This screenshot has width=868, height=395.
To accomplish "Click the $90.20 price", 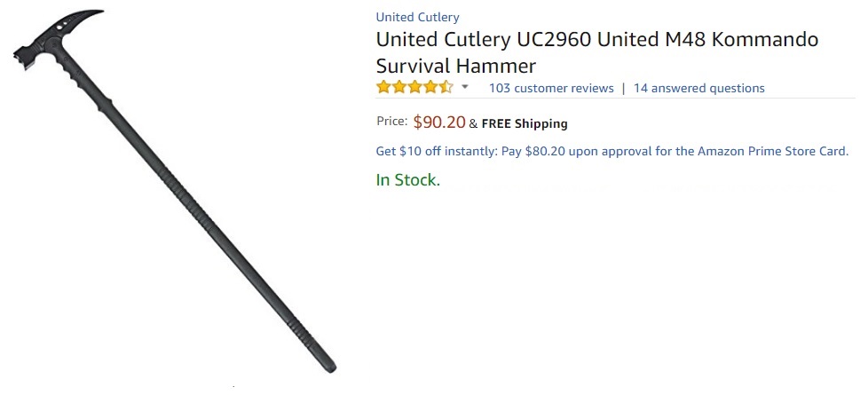I will click(x=439, y=122).
